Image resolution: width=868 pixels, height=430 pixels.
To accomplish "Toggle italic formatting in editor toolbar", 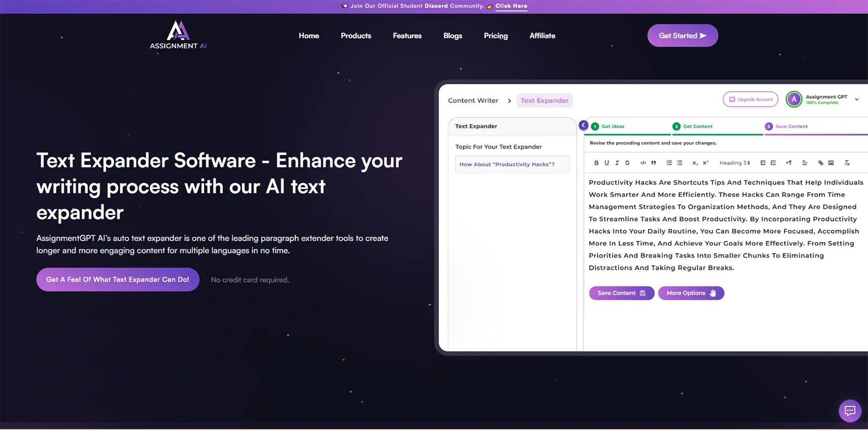I will (x=617, y=163).
